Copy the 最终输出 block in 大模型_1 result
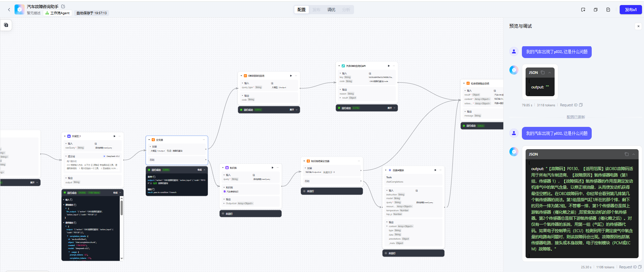The image size is (644, 272). pos(75,223)
